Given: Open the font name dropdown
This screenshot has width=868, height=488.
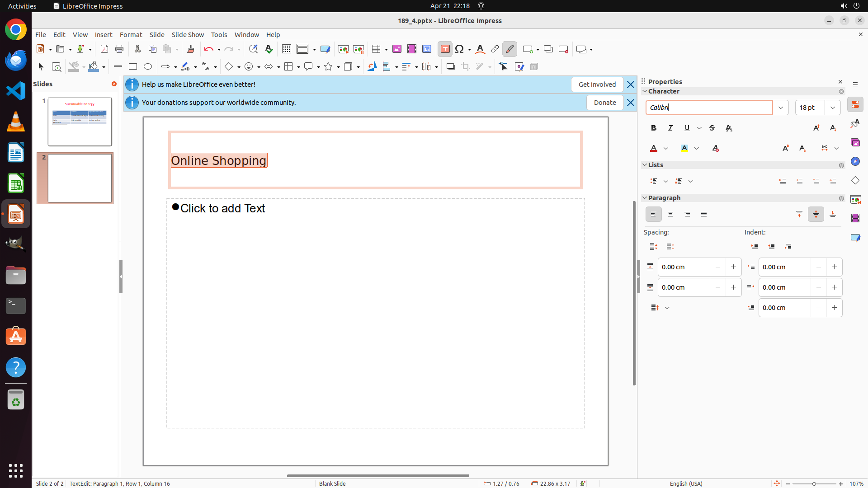Looking at the screenshot, I should 780,108.
